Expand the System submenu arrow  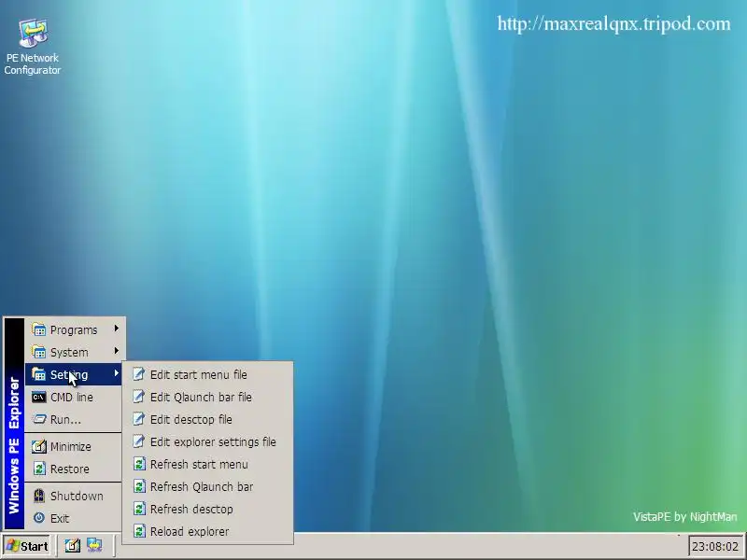[116, 351]
